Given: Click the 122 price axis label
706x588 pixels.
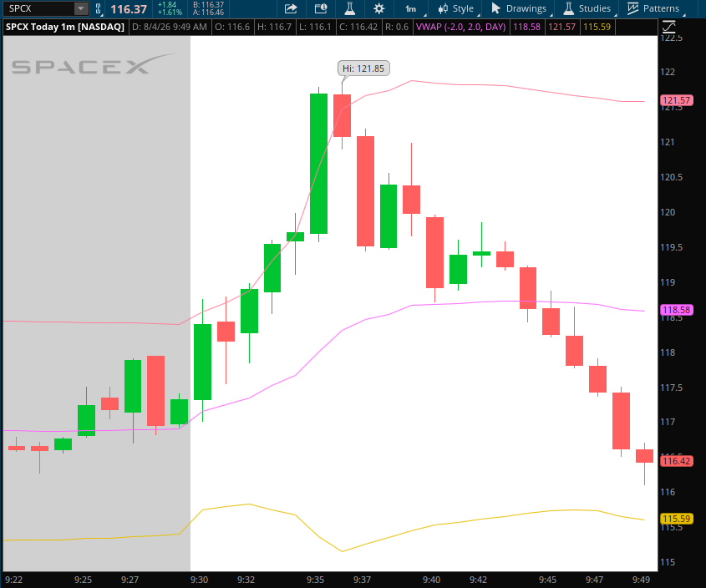Looking at the screenshot, I should 668,72.
